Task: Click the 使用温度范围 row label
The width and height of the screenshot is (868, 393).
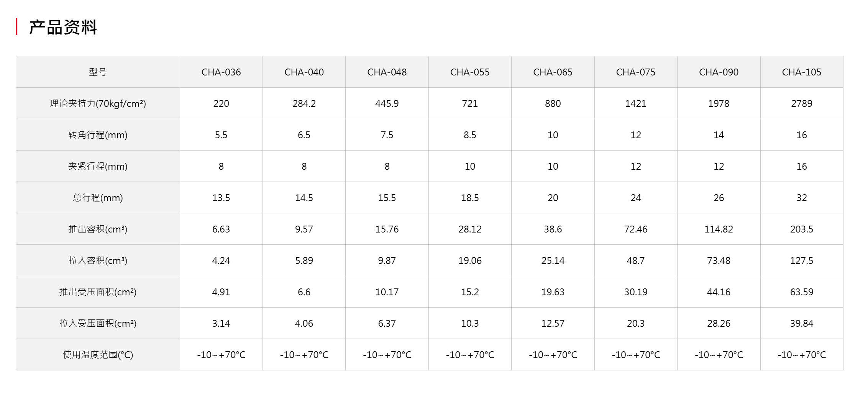Action: click(98, 355)
